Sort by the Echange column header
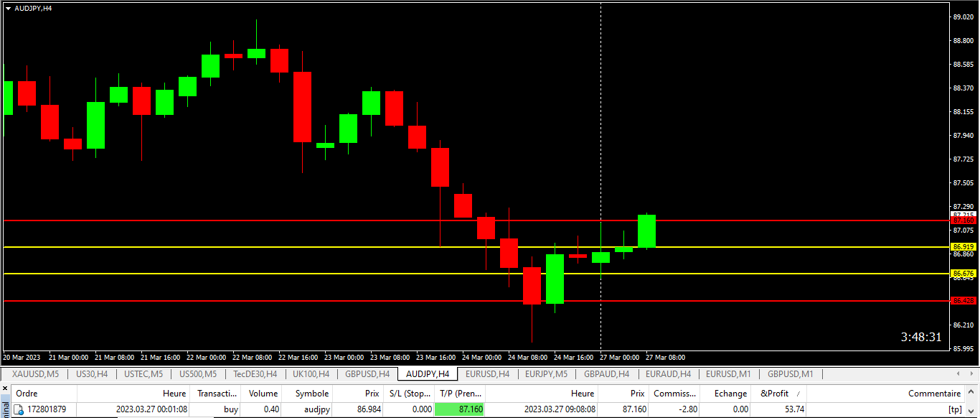Viewport: 980px width, 418px height. [726, 394]
